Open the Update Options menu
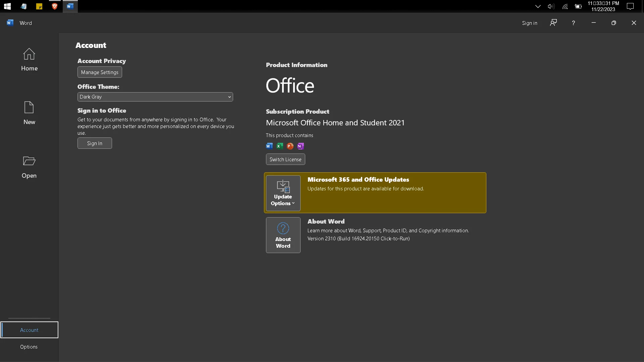 [283, 193]
